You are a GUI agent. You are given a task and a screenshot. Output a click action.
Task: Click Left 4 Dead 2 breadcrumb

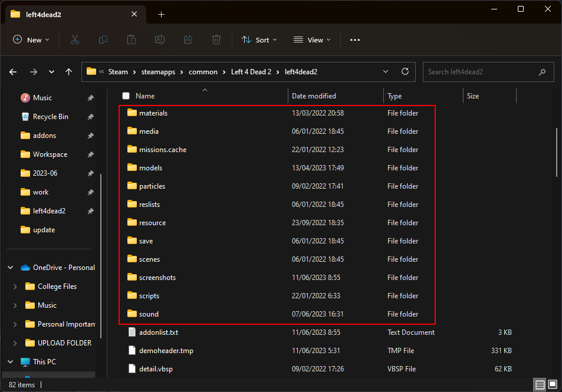click(x=251, y=72)
